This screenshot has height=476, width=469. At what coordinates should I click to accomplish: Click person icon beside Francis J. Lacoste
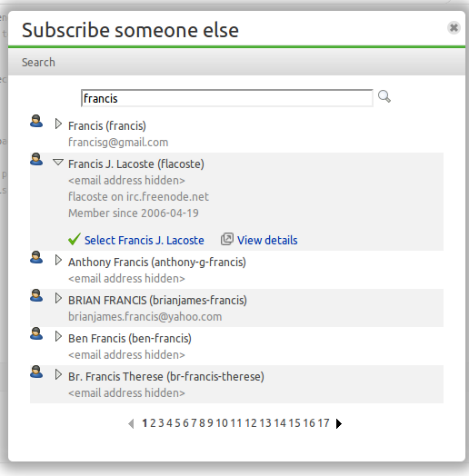36,159
